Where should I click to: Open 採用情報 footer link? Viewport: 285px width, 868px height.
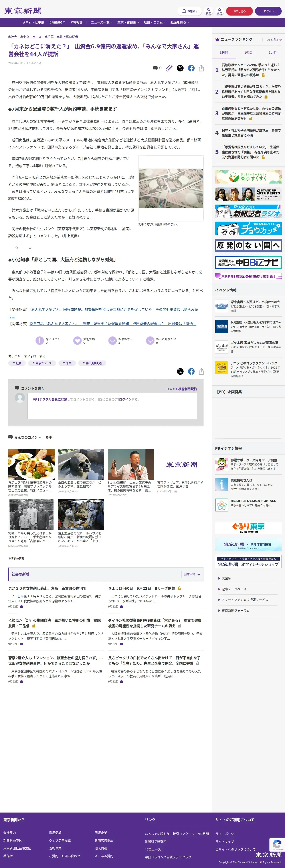[x=55, y=833]
